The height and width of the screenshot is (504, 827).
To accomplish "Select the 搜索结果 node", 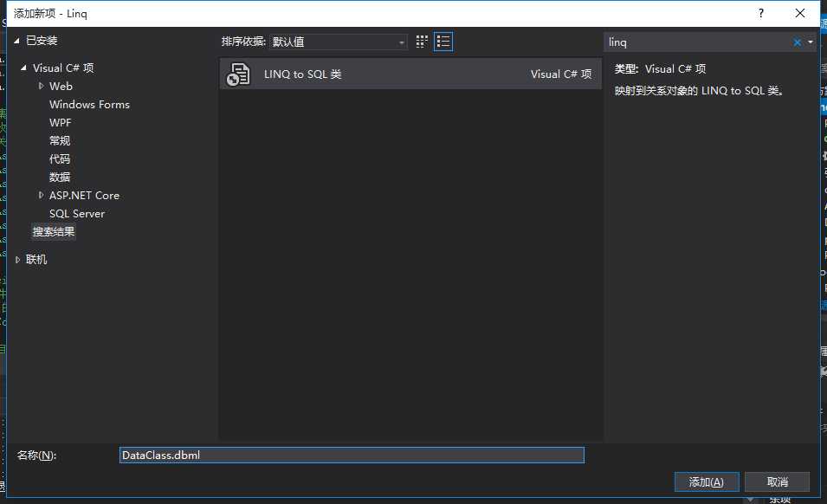I will coord(54,232).
